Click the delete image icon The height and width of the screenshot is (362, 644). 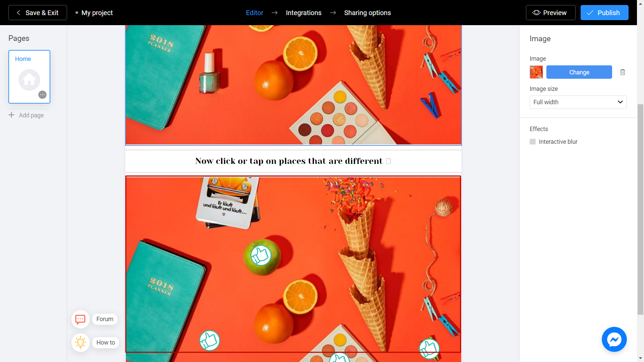point(622,72)
